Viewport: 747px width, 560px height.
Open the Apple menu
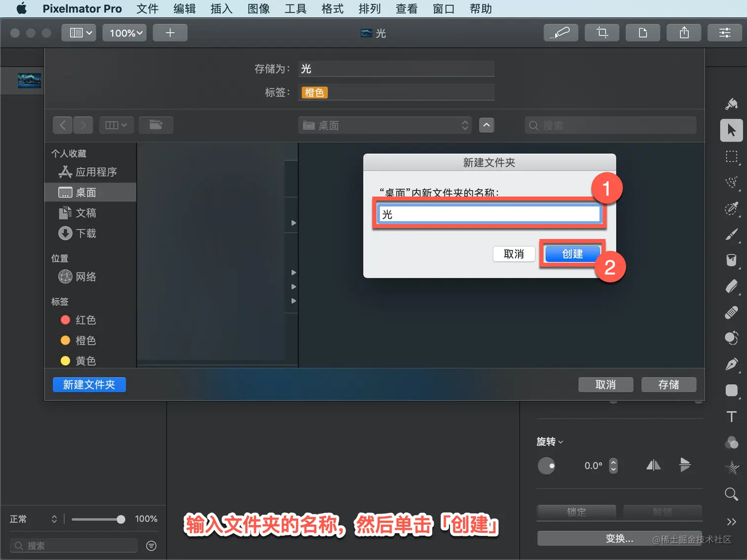(21, 9)
